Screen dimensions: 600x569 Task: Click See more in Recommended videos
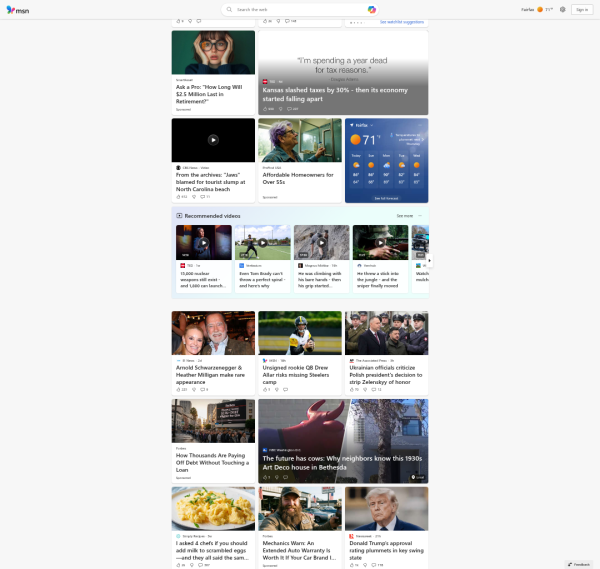pyautogui.click(x=404, y=216)
